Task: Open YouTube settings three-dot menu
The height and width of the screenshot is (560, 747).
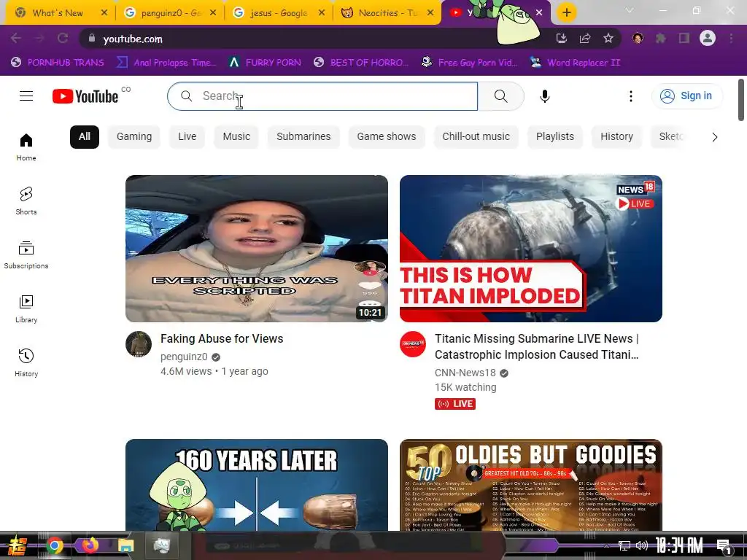Action: coord(631,96)
